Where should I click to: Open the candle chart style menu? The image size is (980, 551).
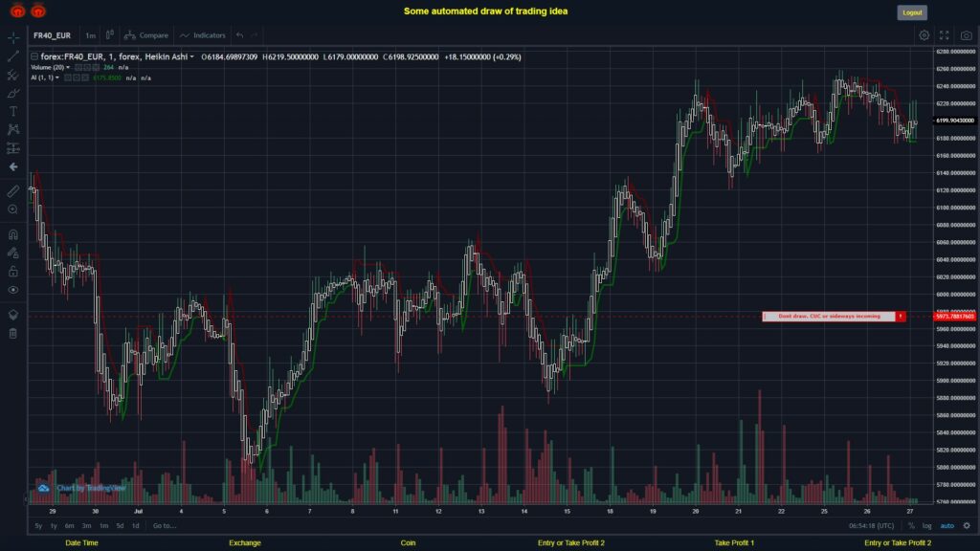coord(110,35)
